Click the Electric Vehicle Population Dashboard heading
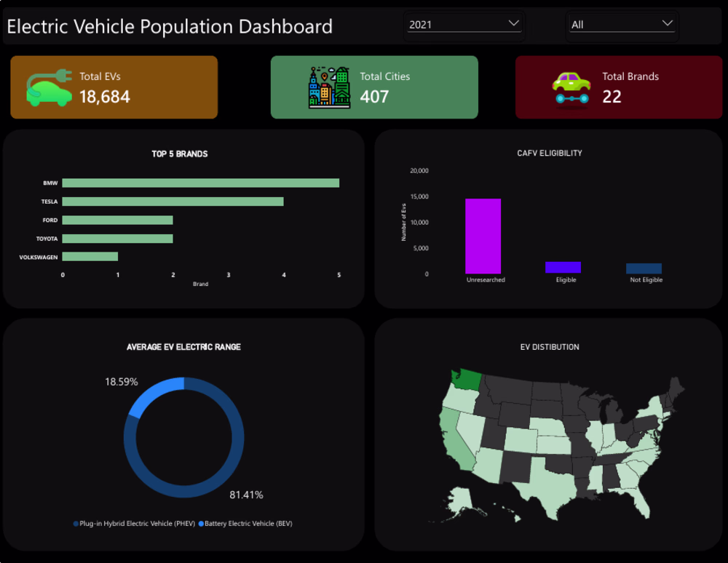Screen dimensions: 728x563 [170, 26]
